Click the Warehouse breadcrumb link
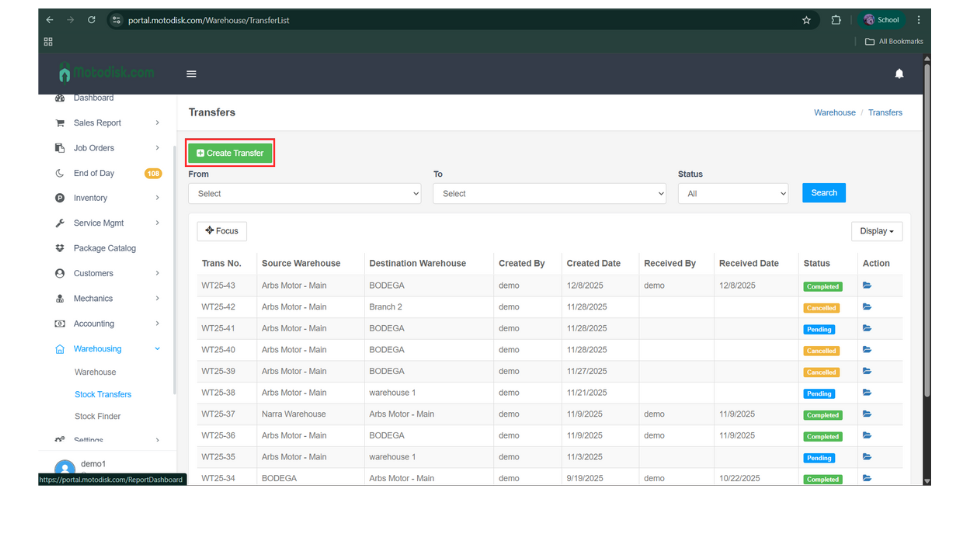 point(834,113)
